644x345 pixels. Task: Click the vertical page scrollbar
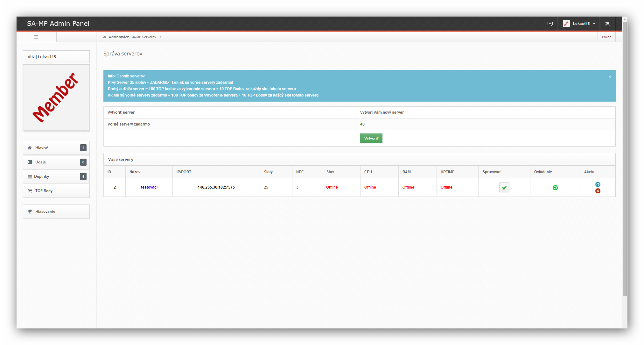click(625, 159)
